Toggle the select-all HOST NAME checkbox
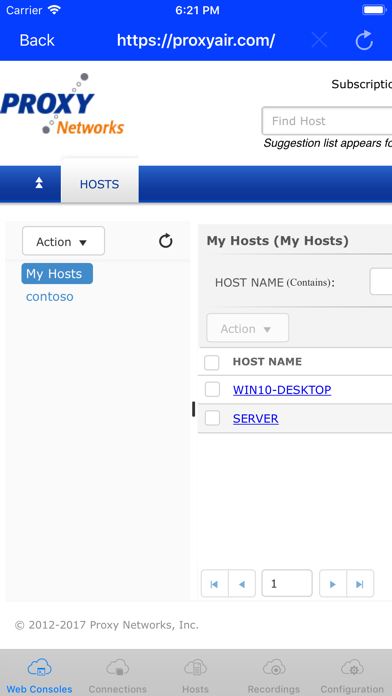This screenshot has height=696, width=392. click(212, 362)
